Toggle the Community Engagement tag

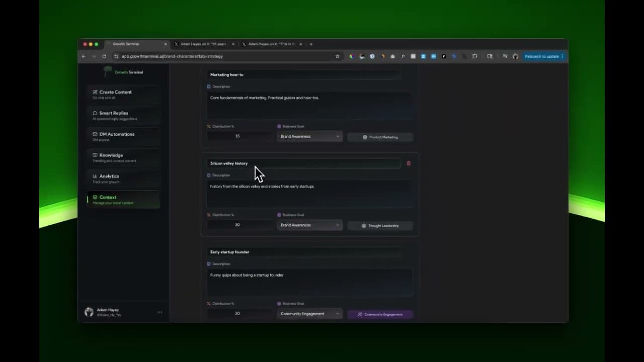tap(380, 314)
